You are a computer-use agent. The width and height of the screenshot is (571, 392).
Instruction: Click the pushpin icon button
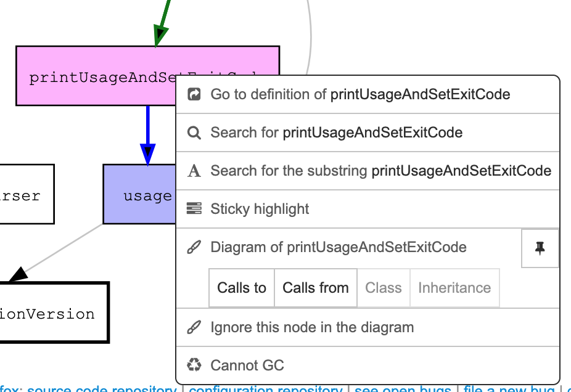540,248
